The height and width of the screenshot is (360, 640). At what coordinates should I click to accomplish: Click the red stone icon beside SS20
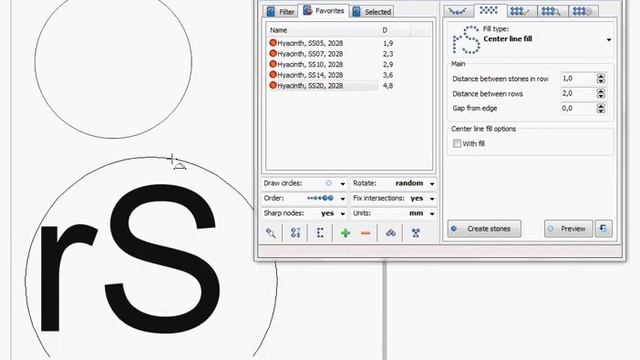[x=273, y=85]
